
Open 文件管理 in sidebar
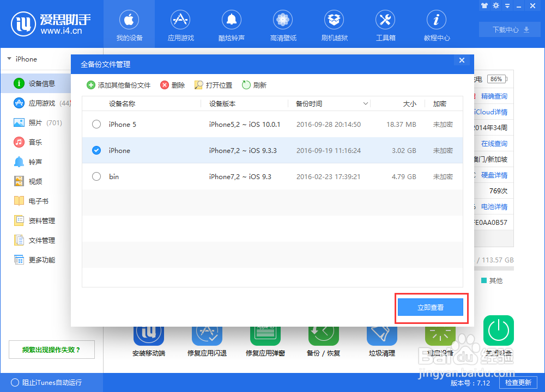point(35,240)
